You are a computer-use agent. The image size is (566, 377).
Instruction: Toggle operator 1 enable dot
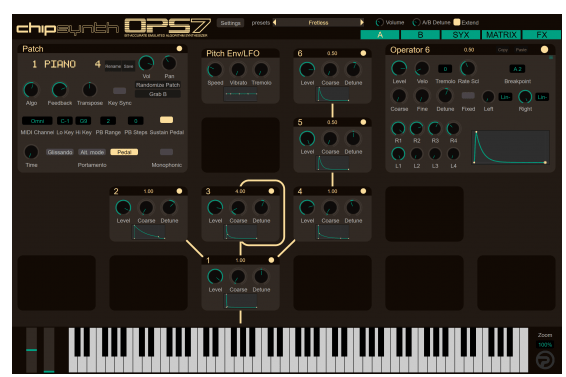click(271, 260)
